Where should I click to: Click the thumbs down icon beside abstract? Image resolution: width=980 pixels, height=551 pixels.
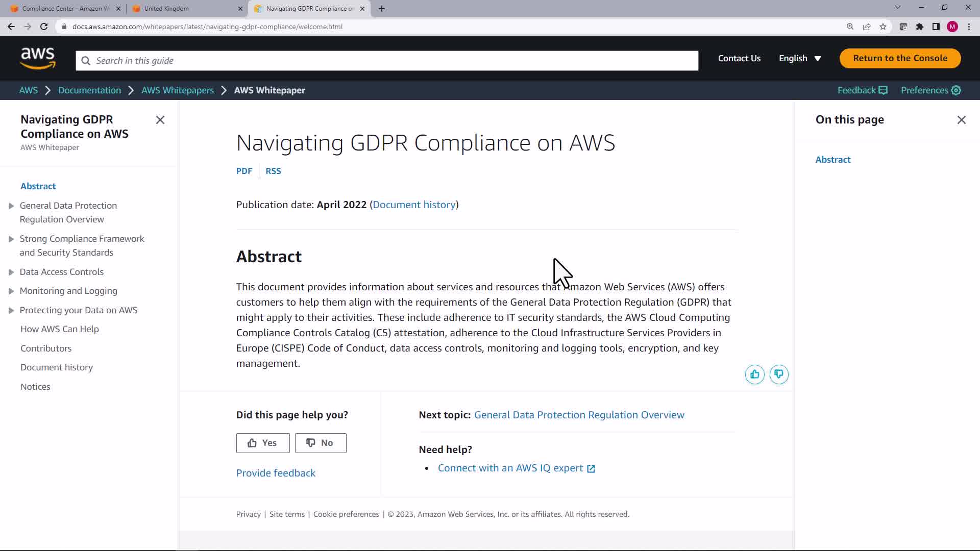[x=779, y=374]
